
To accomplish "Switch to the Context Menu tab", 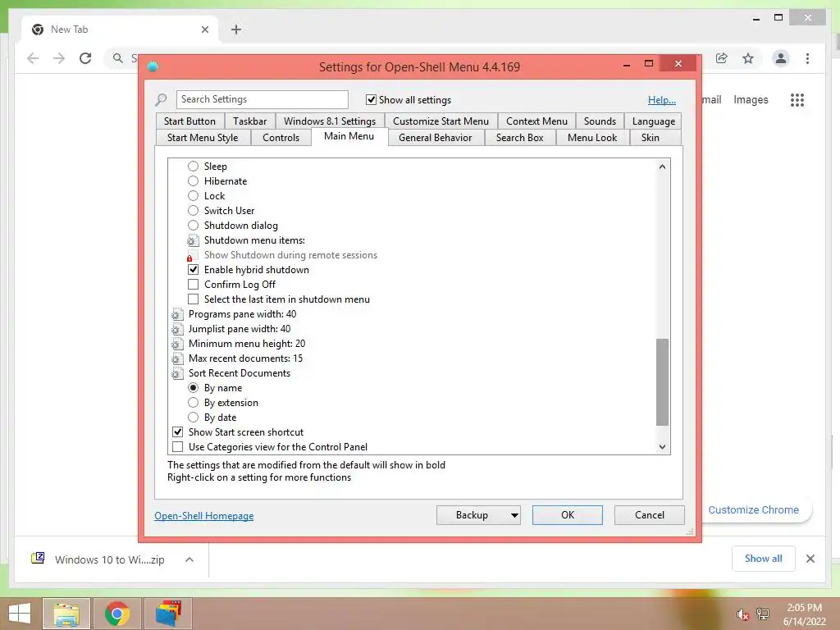I will (x=536, y=121).
